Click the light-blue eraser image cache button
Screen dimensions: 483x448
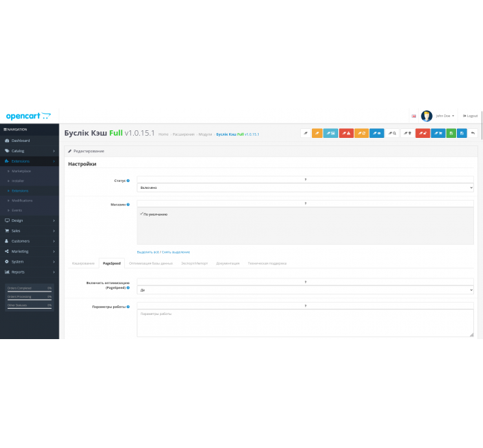tap(331, 133)
